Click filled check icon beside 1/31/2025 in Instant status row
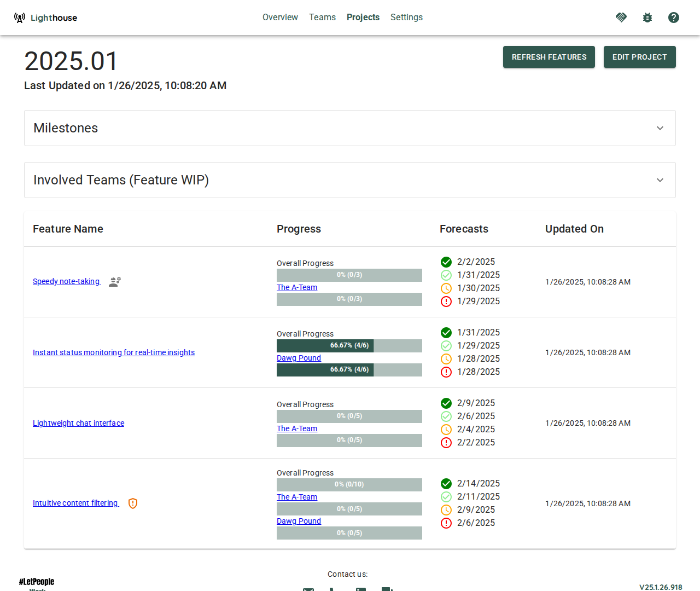 point(446,333)
